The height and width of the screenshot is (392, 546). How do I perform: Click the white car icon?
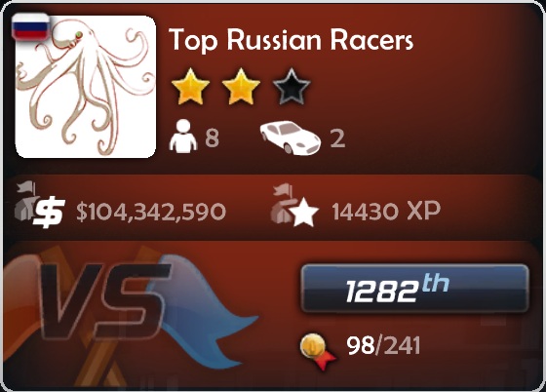(x=290, y=137)
